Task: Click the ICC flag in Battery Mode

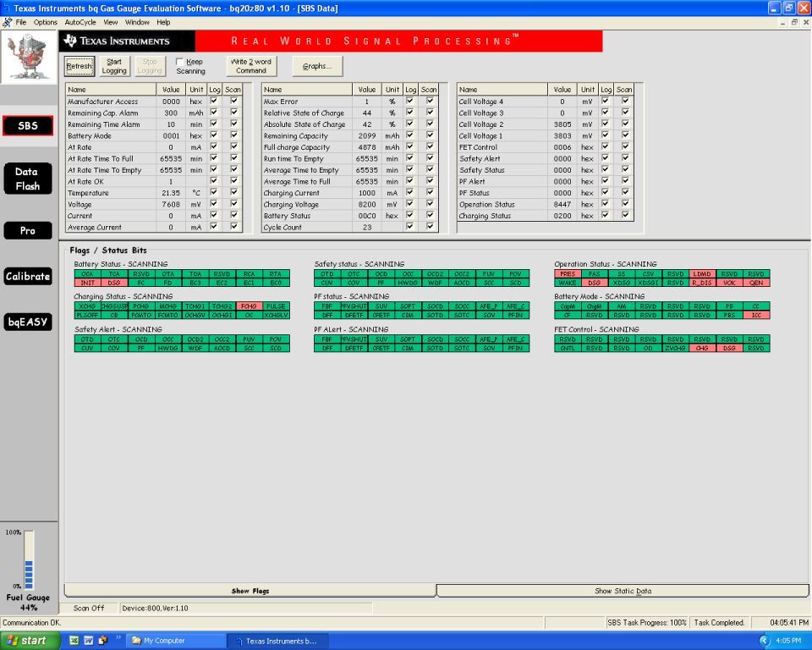Action: tap(756, 315)
